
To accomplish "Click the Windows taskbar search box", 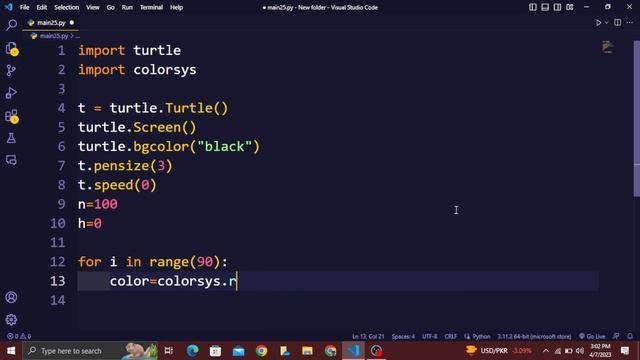I will click(90, 351).
